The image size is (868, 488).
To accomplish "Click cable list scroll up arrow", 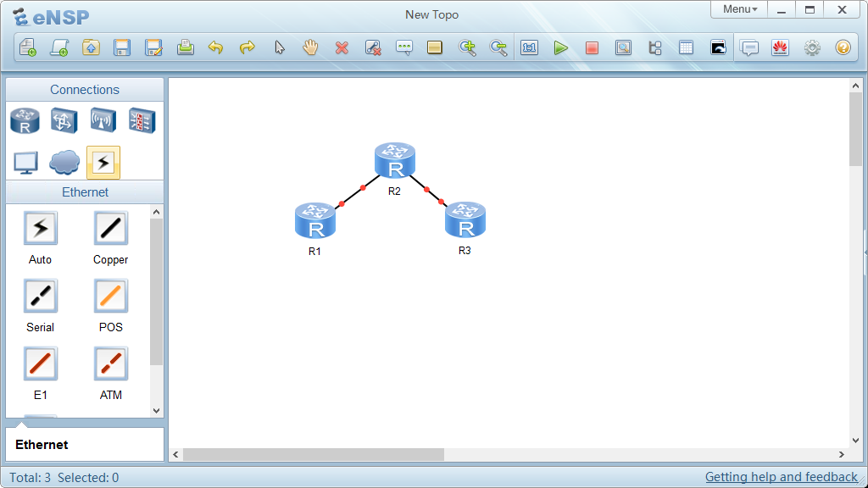I will pyautogui.click(x=156, y=212).
